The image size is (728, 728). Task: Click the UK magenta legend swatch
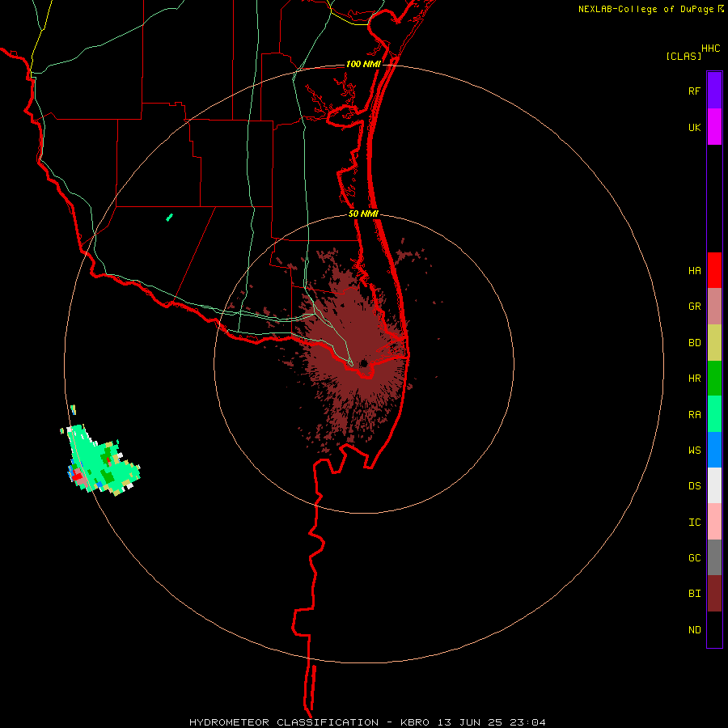(714, 126)
